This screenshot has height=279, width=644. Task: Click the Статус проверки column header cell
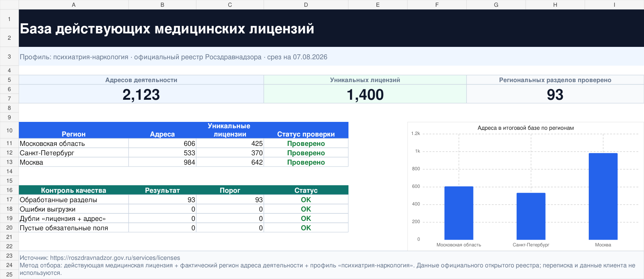coord(306,130)
